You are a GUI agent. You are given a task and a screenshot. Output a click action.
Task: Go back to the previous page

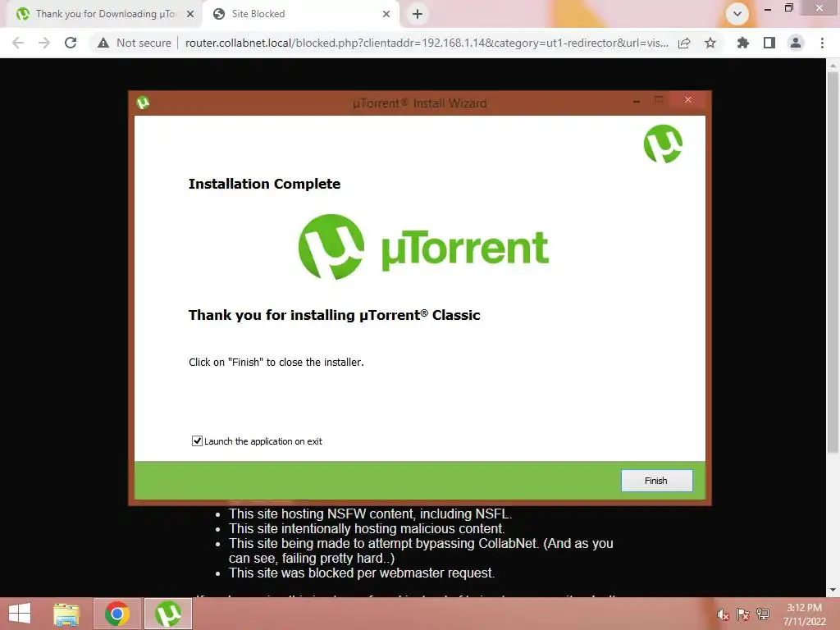(x=18, y=43)
